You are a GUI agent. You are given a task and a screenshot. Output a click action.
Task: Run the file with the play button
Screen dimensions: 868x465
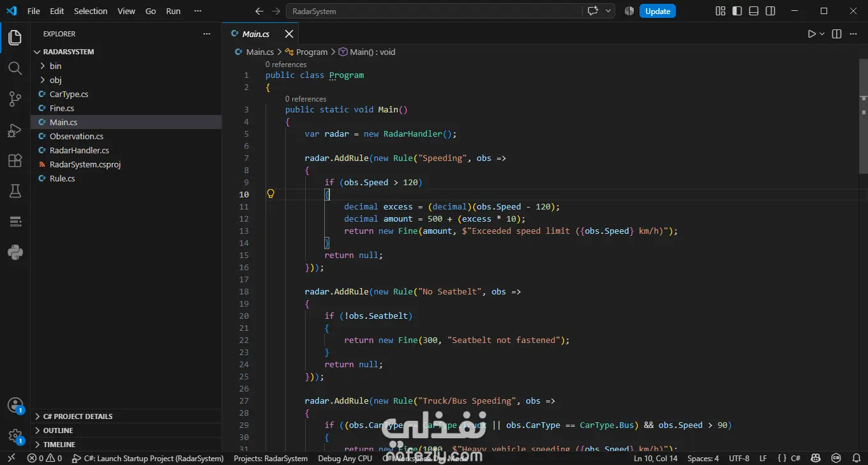point(812,34)
